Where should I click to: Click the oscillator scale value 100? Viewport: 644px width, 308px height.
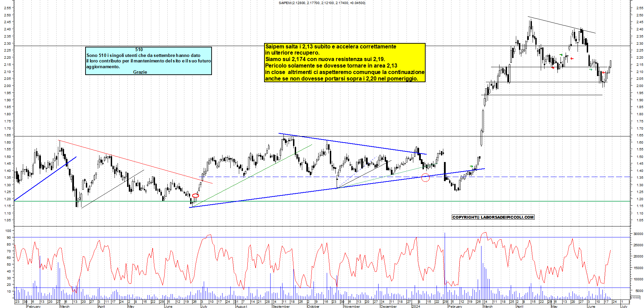[x=8, y=231]
